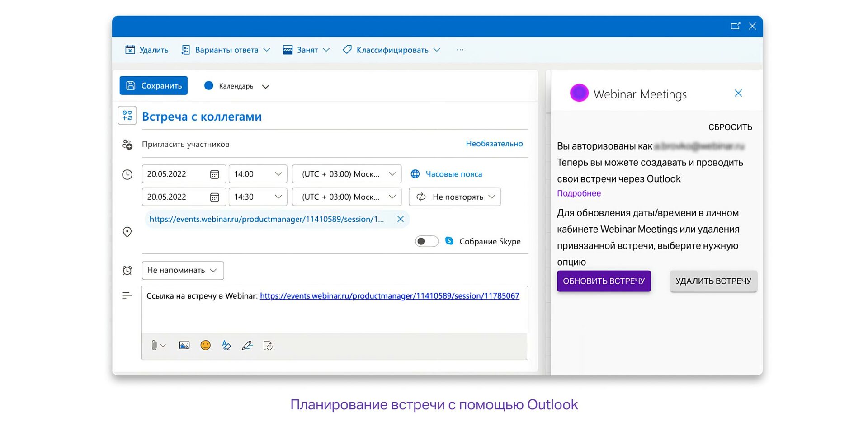The width and height of the screenshot is (868, 422).
Task: Click the alarm reminder icon
Action: (x=127, y=270)
